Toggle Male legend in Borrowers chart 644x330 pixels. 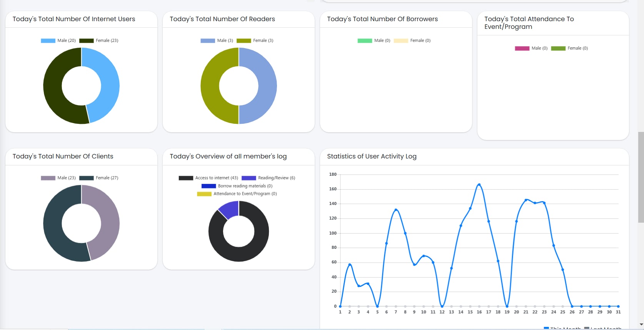tap(374, 40)
